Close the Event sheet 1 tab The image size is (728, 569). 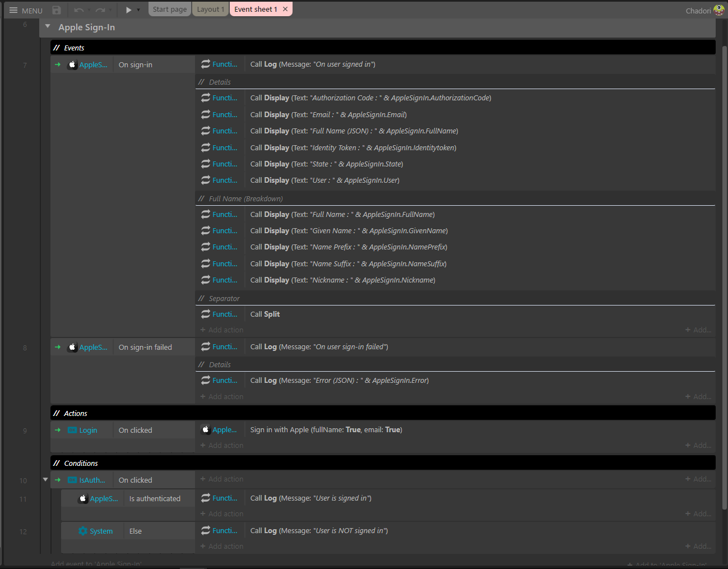pos(285,9)
